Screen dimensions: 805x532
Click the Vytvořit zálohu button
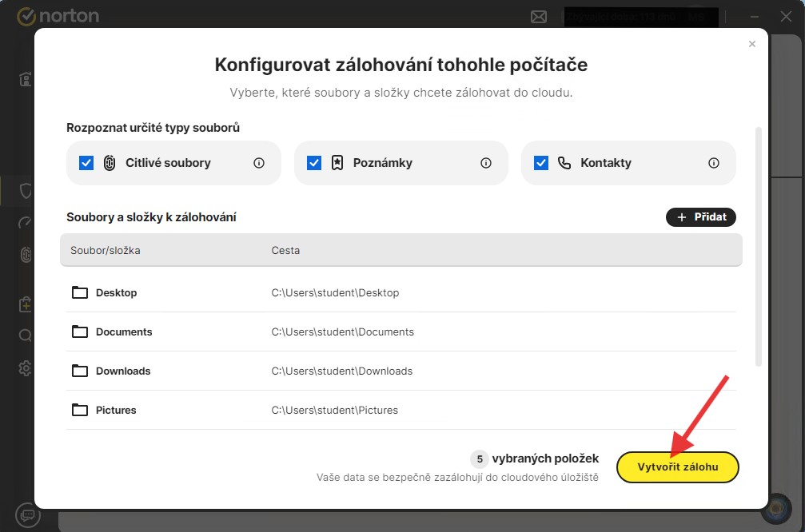click(x=678, y=467)
